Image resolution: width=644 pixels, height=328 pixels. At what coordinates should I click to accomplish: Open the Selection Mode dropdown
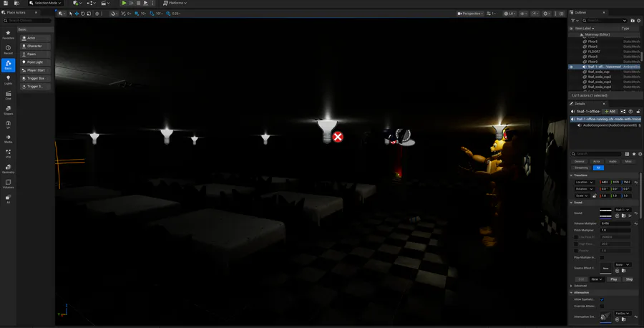pyautogui.click(x=46, y=3)
